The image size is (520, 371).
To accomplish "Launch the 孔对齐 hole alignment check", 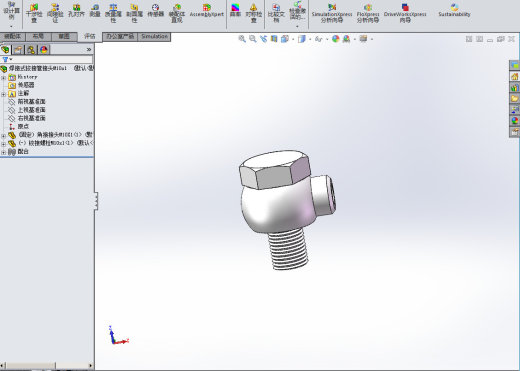I will click(x=76, y=11).
